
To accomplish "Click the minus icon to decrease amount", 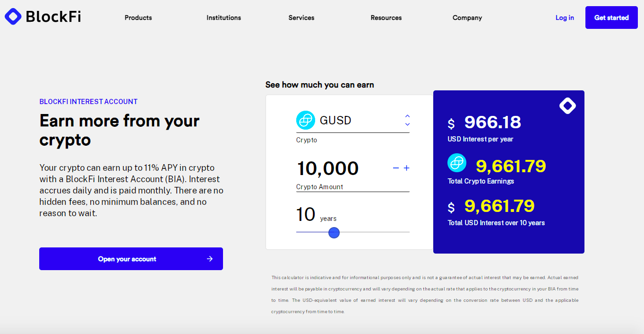I will tap(396, 168).
